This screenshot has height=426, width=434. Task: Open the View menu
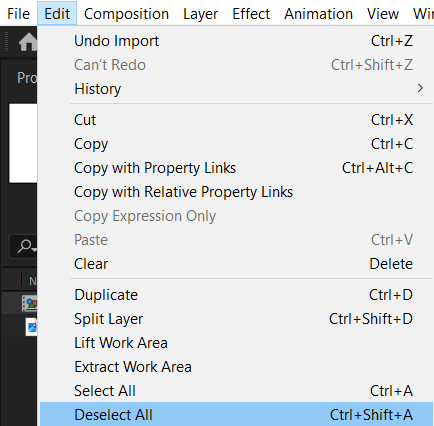point(383,14)
